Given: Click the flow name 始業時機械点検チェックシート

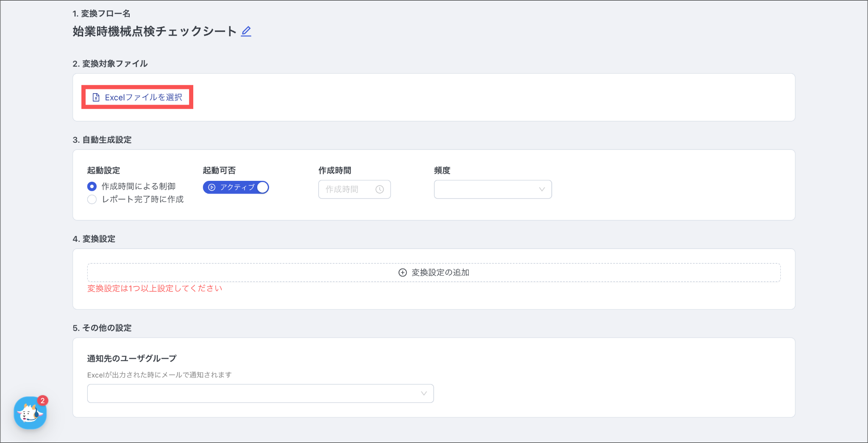Looking at the screenshot, I should point(154,31).
